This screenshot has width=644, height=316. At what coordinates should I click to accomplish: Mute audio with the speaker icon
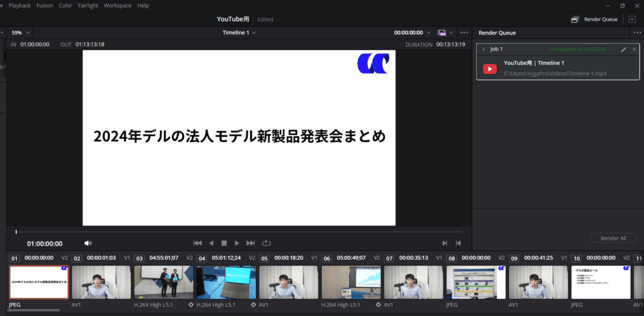click(88, 243)
